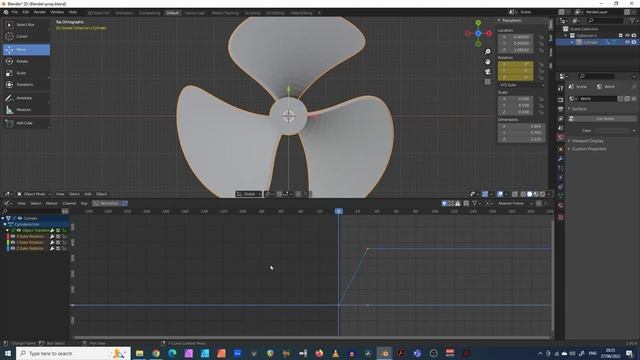
Task: Toggle perspective/orthographic grid icon
Action: (x=488, y=82)
